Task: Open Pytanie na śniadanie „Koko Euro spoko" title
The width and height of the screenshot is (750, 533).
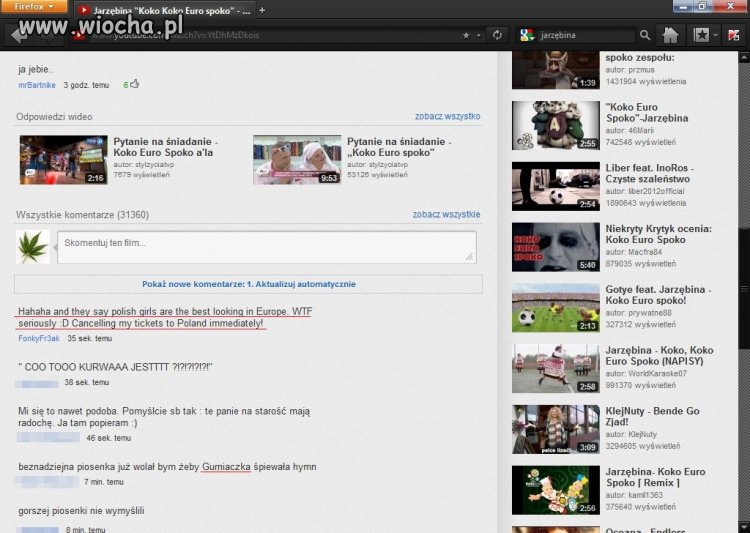Action: [x=399, y=147]
